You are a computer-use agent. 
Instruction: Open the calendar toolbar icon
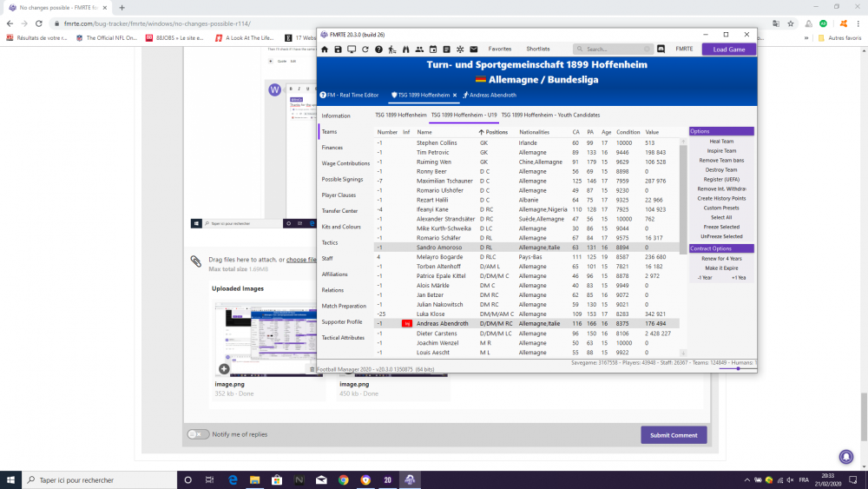(433, 50)
